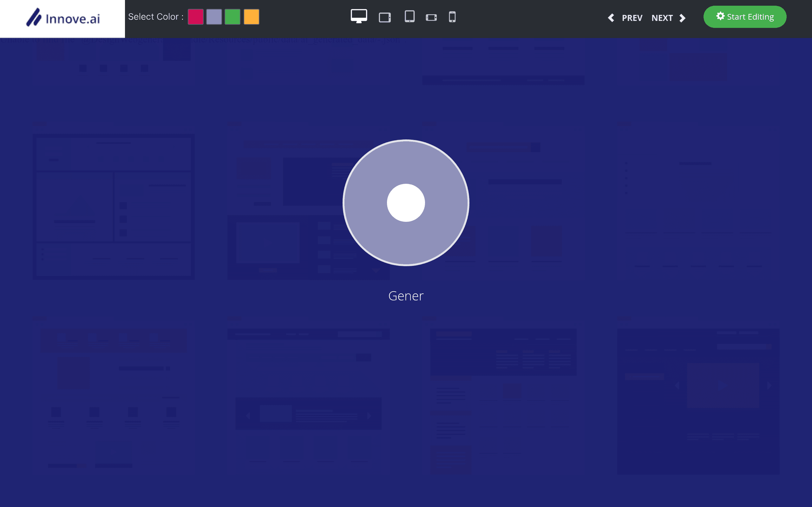Pick the orange color swatch

pyautogui.click(x=251, y=17)
